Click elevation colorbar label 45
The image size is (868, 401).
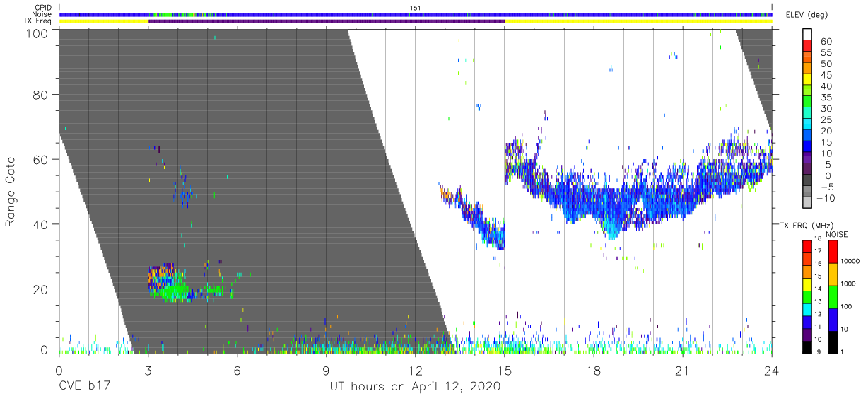(826, 75)
